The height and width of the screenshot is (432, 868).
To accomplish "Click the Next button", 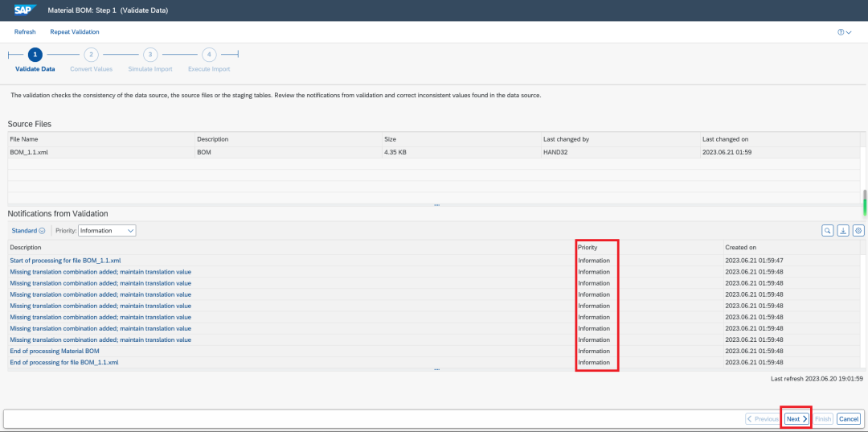I will click(x=797, y=418).
